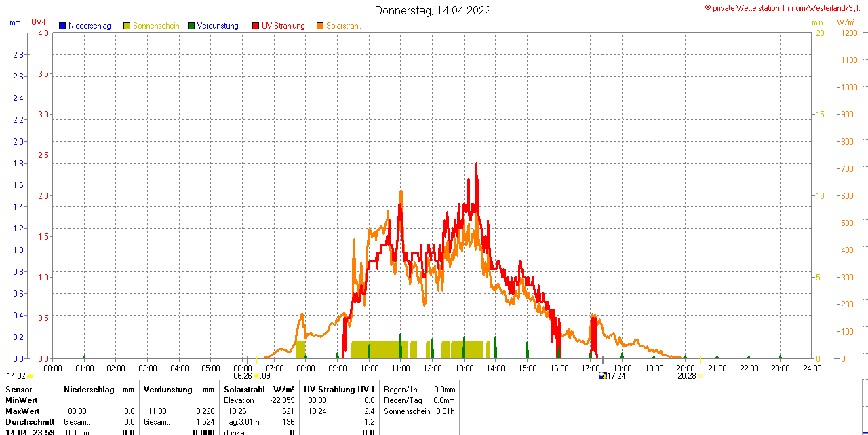Click the moonrise icon at 17:24

point(603,376)
